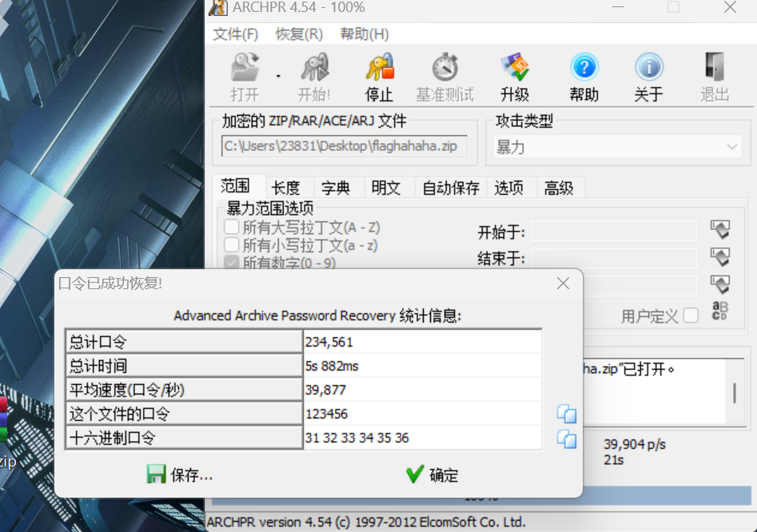Click the 开始于 input field
The height and width of the screenshot is (532, 757).
[x=614, y=232]
